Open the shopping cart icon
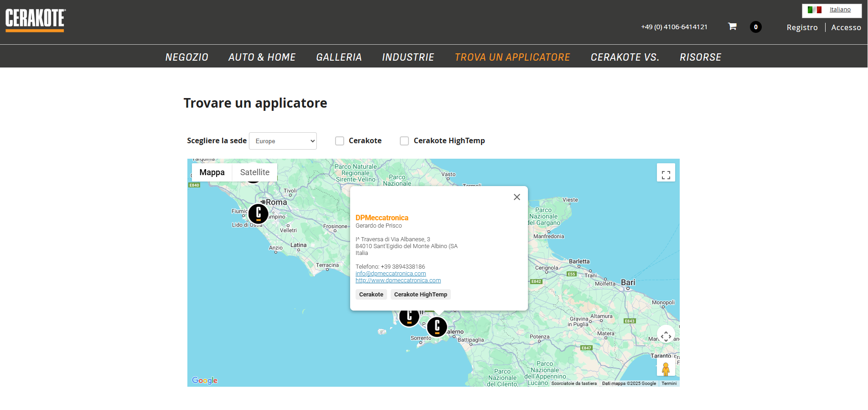 point(732,26)
